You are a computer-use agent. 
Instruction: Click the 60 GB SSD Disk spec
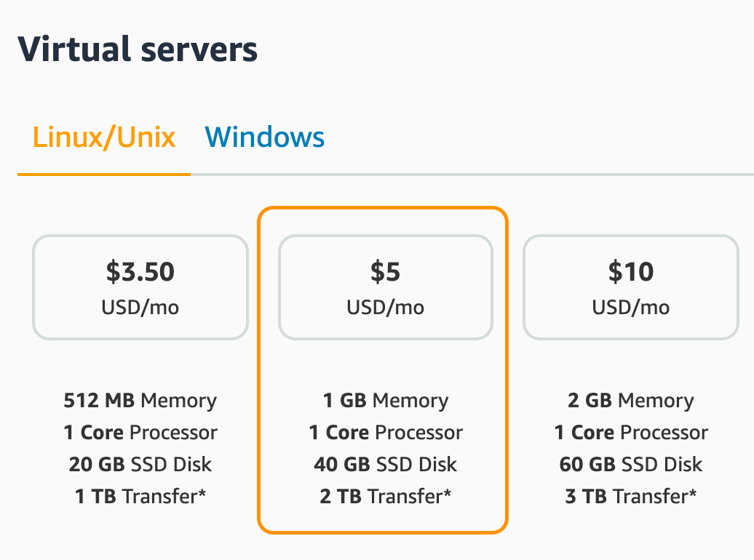click(631, 465)
